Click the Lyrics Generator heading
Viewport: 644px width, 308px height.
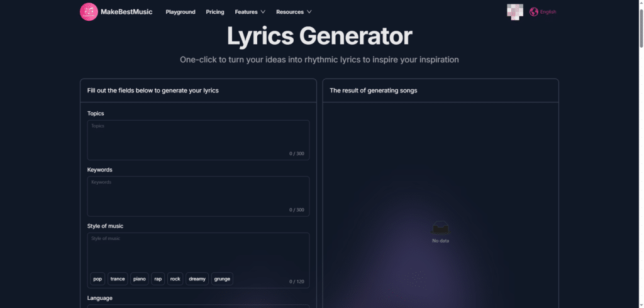319,36
